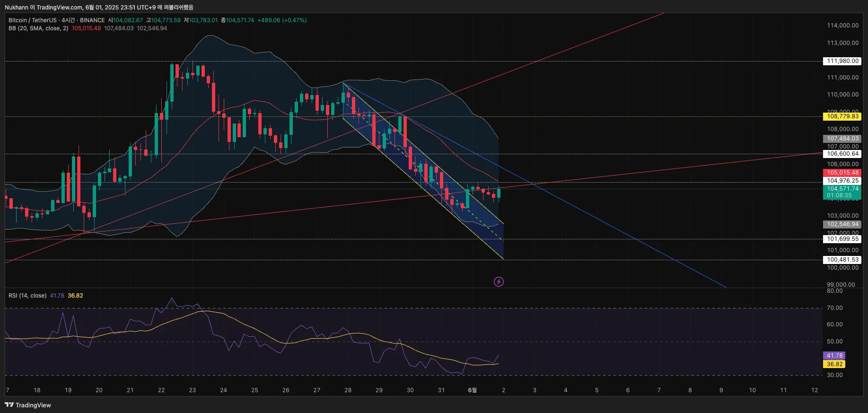
Task: Click the purple RSI value 41.78 label
Action: (834, 356)
